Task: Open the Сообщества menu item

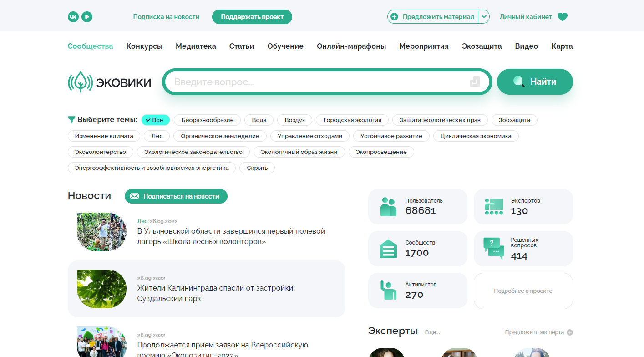Action: click(x=90, y=46)
